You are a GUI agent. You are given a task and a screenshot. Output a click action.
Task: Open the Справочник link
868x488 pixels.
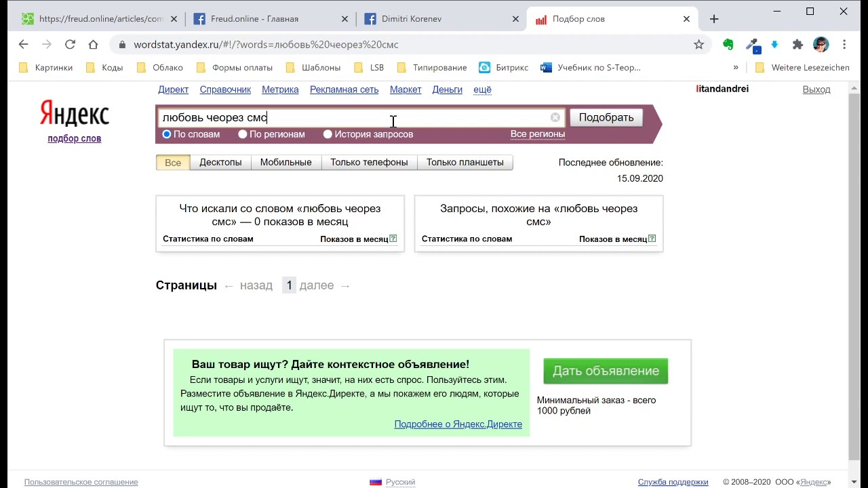pyautogui.click(x=225, y=89)
